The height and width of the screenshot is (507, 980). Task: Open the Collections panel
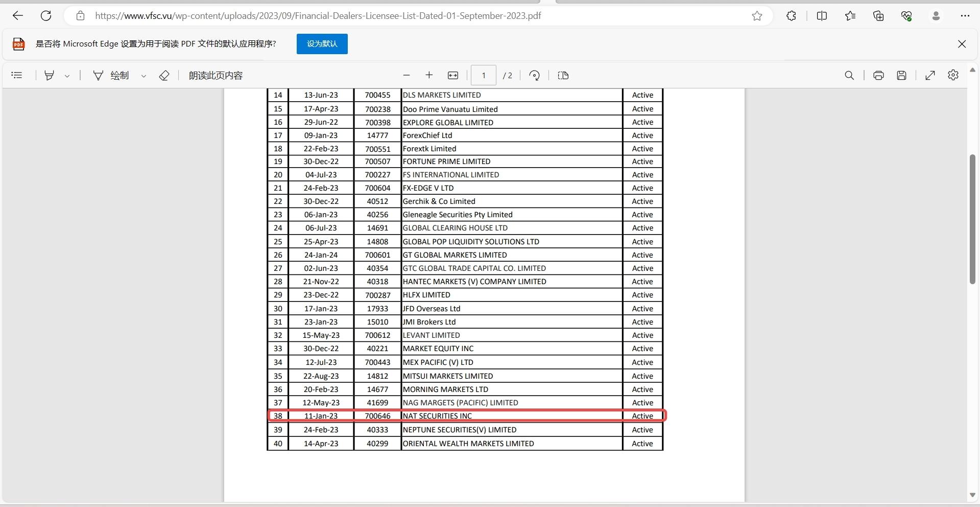click(x=878, y=16)
